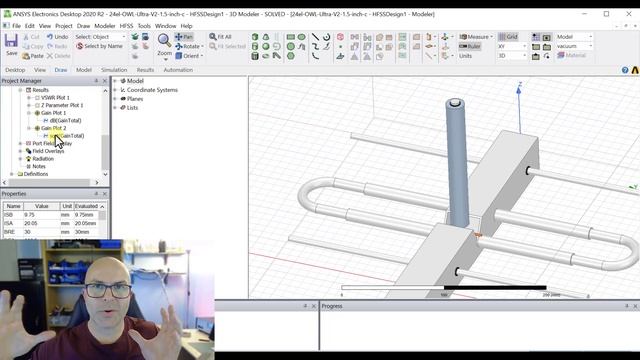Screen dimensions: 640x360
Task: Switch to the Desktop ribbon tab
Action: [15, 70]
